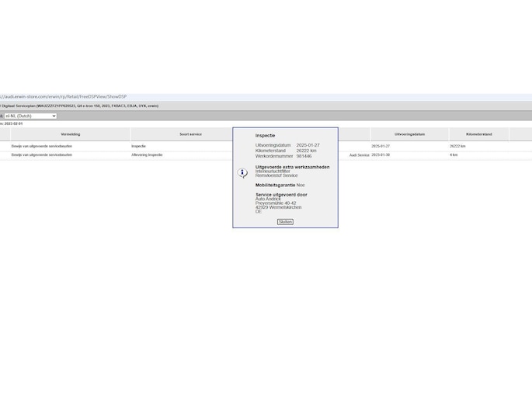
Task: Click the Soort service column header
Action: coord(190,134)
